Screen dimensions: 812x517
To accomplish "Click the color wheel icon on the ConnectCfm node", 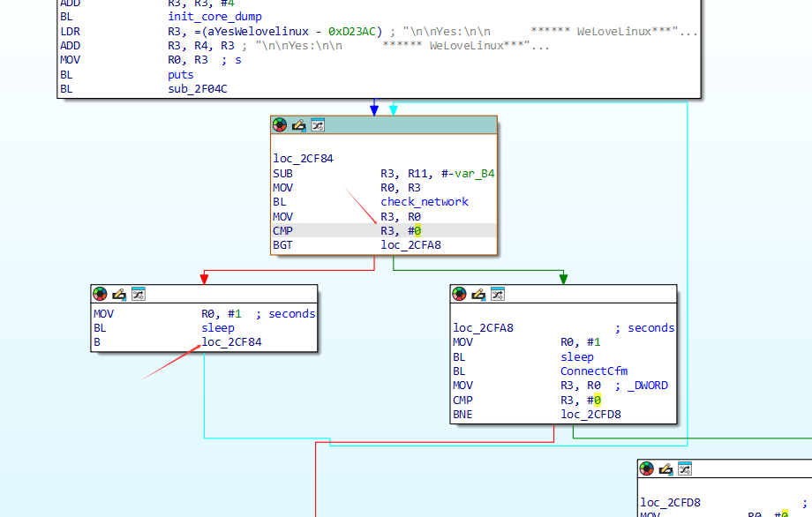I will click(459, 294).
